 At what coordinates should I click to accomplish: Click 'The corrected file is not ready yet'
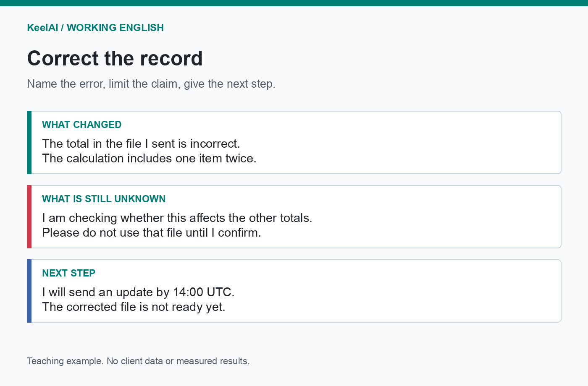pos(134,307)
